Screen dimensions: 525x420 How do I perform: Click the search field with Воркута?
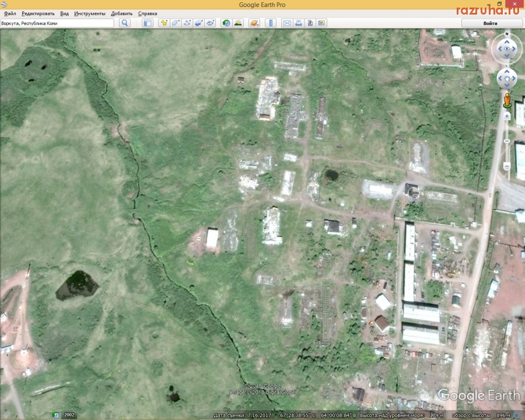point(57,23)
